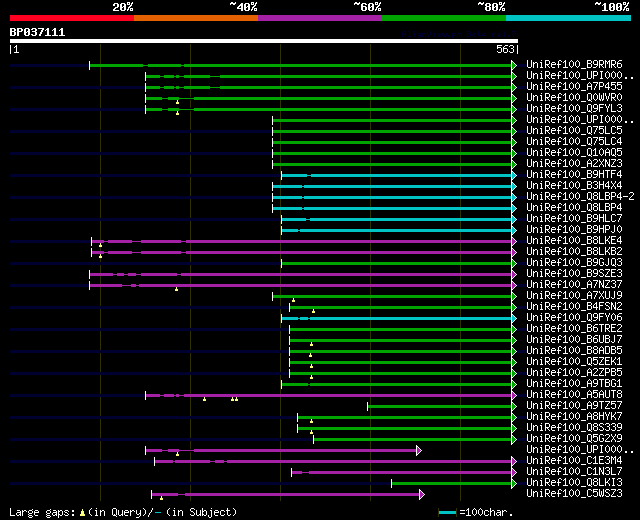Click the cyan ~100% identity legend segment
640x520 pixels.
pos(567,18)
